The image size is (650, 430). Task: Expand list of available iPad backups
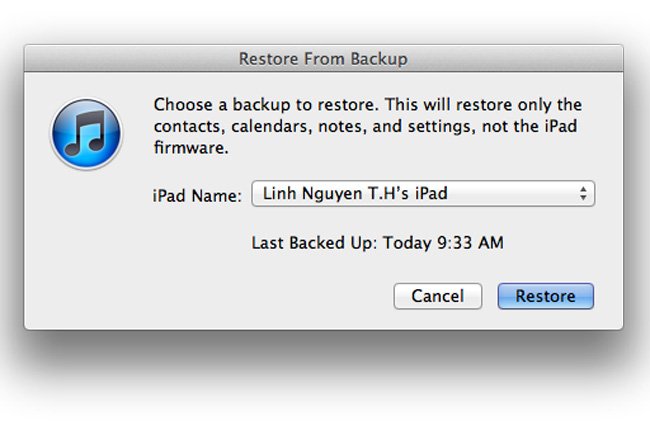tap(423, 194)
